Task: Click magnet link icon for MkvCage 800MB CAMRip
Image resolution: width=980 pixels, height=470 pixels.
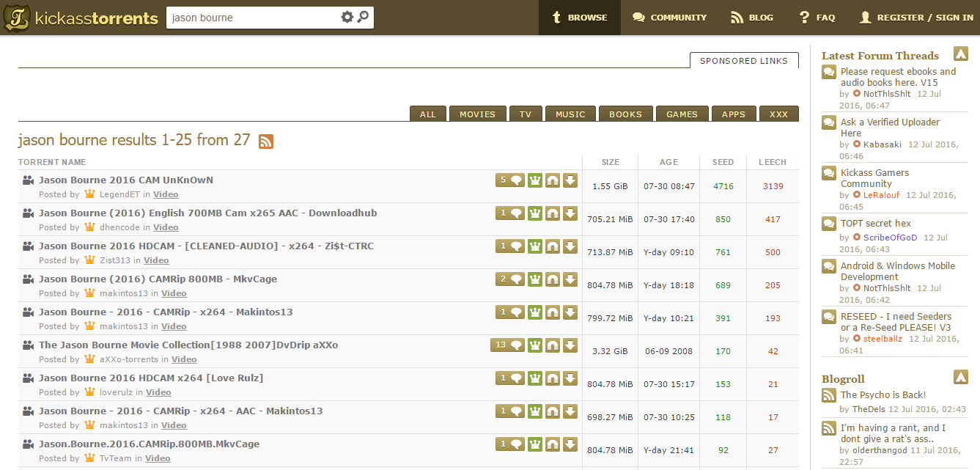Action: pos(553,279)
